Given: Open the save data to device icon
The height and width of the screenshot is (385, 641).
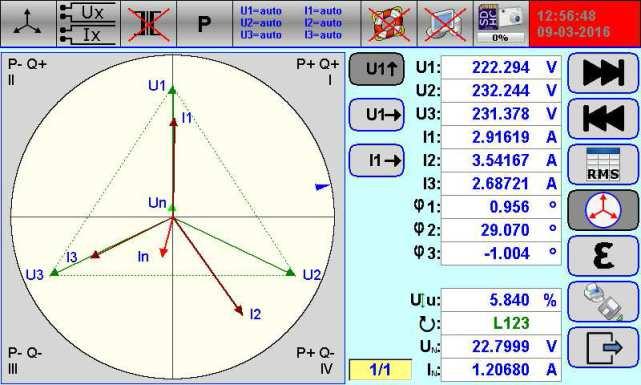Looking at the screenshot, I should tap(603, 302).
